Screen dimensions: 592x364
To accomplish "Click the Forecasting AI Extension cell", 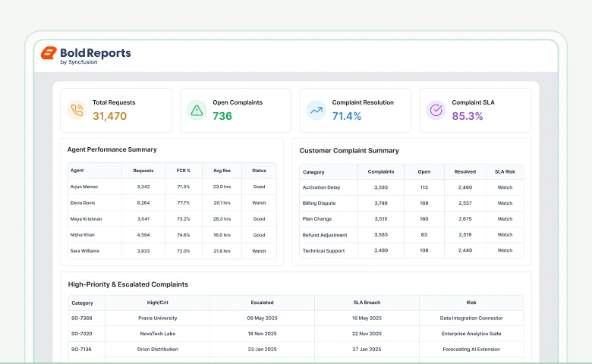I will [471, 350].
